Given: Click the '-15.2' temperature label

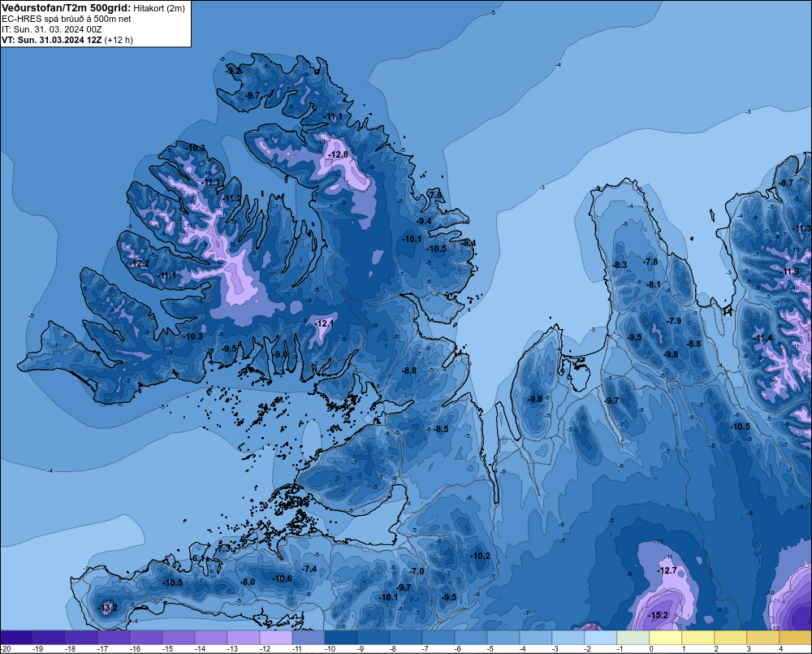Looking at the screenshot, I should [x=659, y=615].
